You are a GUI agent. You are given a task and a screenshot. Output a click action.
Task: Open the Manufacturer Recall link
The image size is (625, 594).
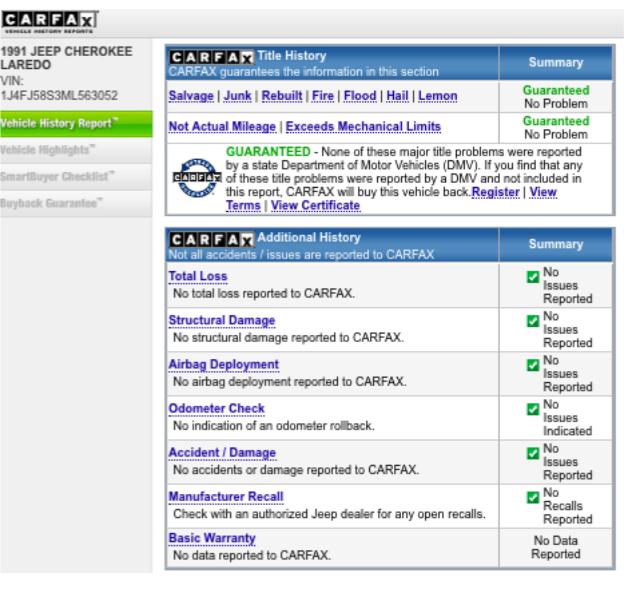tap(226, 497)
